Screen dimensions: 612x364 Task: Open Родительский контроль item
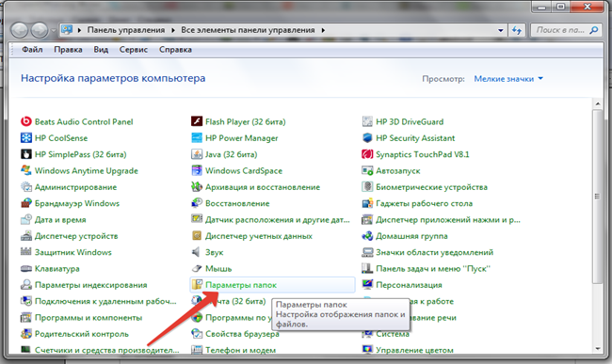coord(82,334)
